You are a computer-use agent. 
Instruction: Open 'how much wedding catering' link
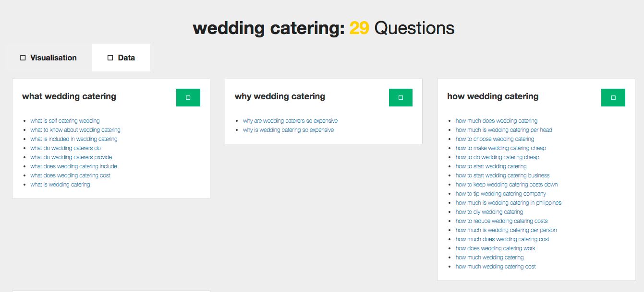pyautogui.click(x=490, y=257)
